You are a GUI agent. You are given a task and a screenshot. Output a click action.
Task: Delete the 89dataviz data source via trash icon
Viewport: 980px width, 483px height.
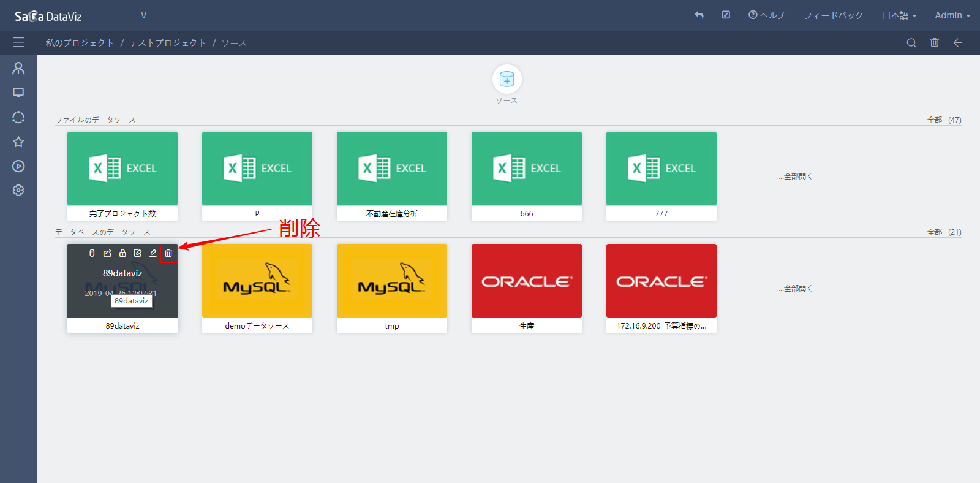point(168,253)
